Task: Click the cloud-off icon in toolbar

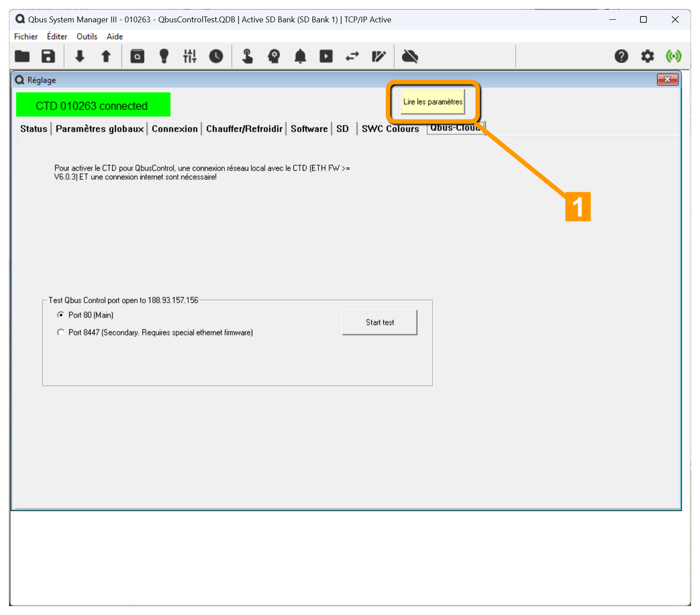Action: point(410,56)
